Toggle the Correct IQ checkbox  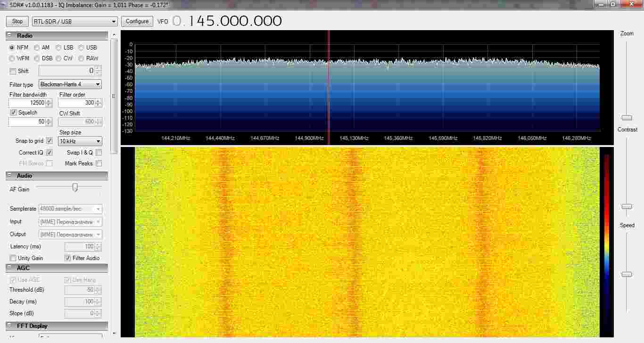(50, 153)
